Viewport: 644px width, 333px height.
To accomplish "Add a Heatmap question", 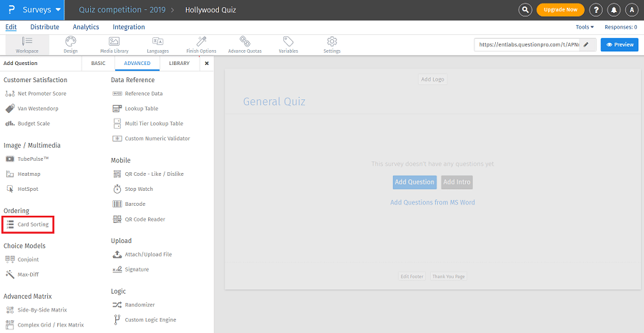I will pos(23,174).
